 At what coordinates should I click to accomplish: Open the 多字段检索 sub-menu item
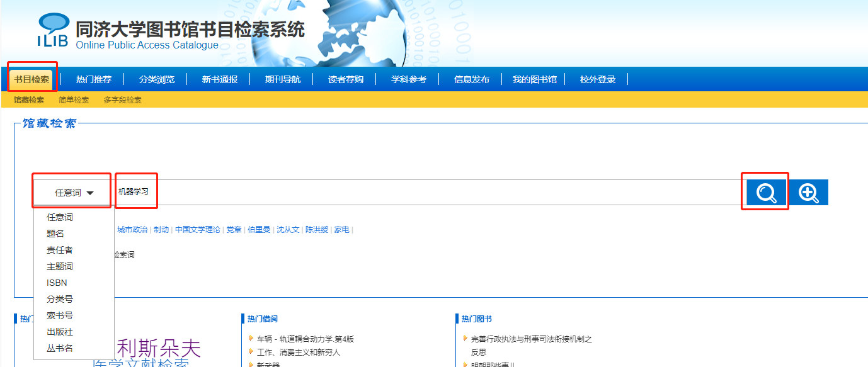pos(123,100)
